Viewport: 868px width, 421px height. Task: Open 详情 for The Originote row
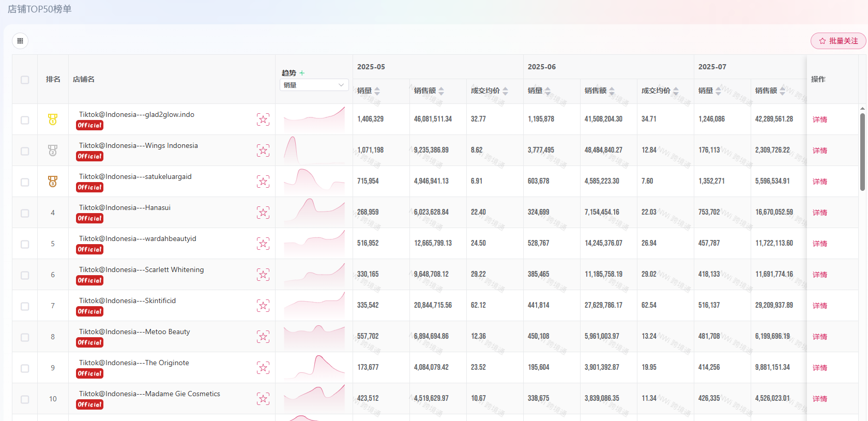(x=819, y=368)
